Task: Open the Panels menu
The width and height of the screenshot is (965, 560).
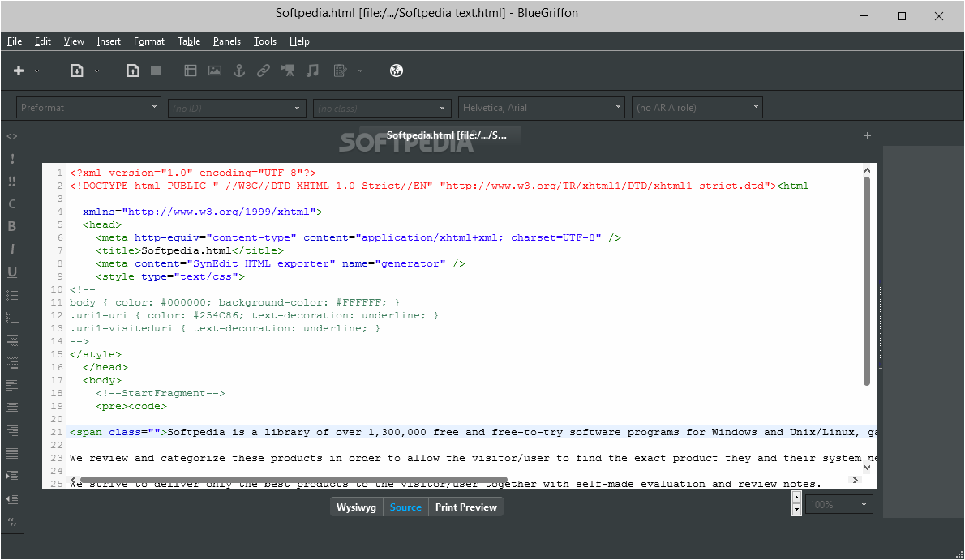Action: coord(227,41)
